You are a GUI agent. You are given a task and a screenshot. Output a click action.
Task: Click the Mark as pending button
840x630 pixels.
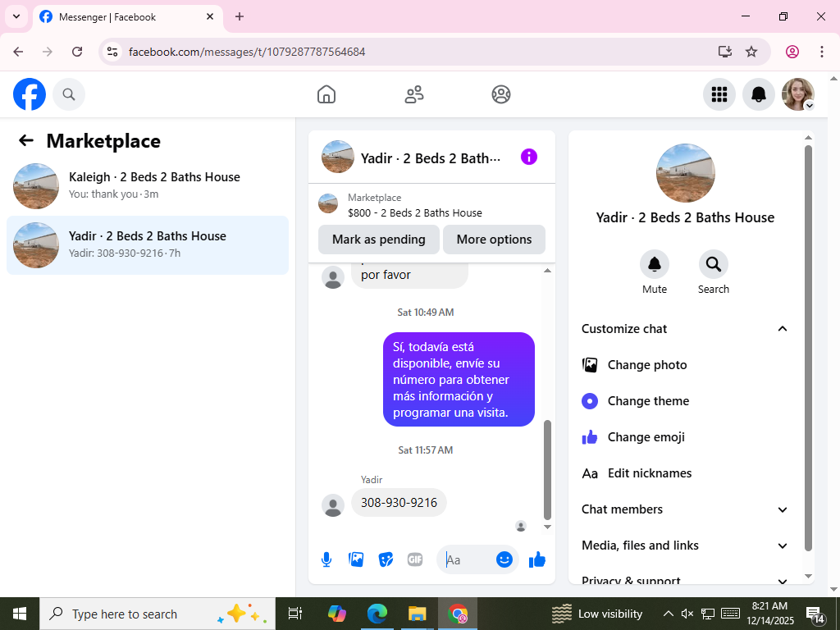coord(379,240)
